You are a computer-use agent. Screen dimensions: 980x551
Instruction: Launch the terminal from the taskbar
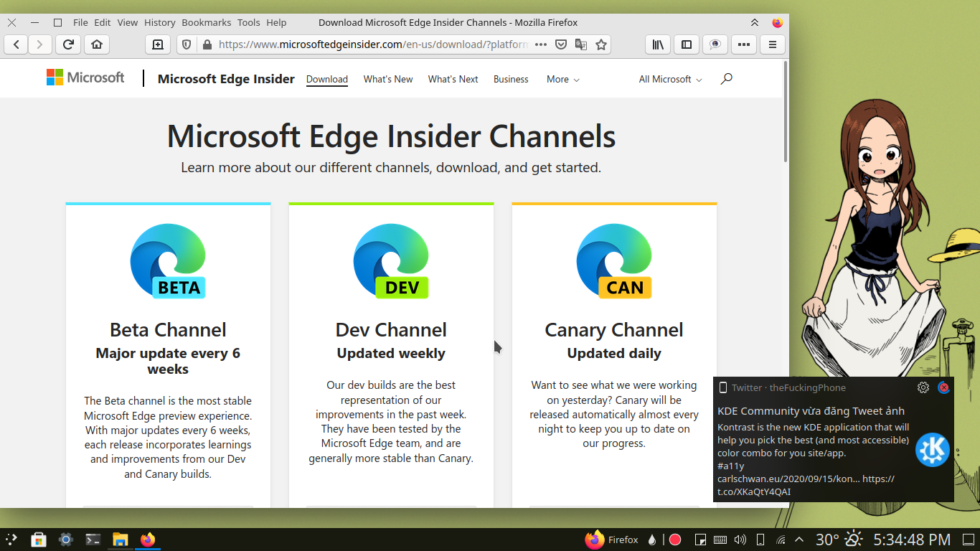93,540
